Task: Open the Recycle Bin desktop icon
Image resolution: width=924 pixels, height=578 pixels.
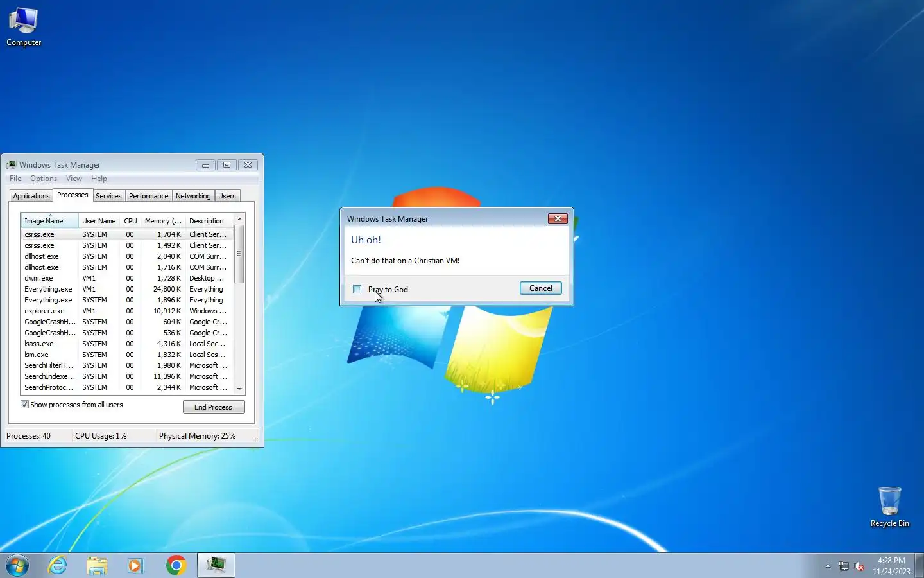Action: coord(889,507)
